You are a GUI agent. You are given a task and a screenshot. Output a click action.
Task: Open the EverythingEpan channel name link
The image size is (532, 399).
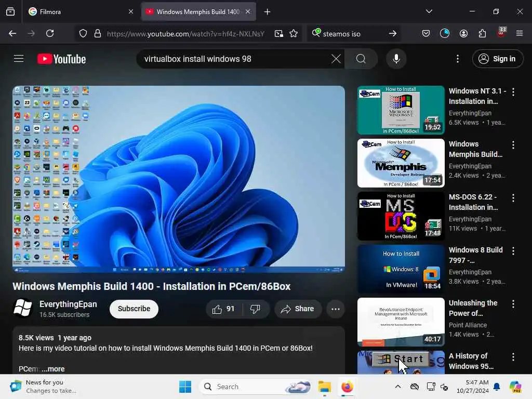(68, 304)
